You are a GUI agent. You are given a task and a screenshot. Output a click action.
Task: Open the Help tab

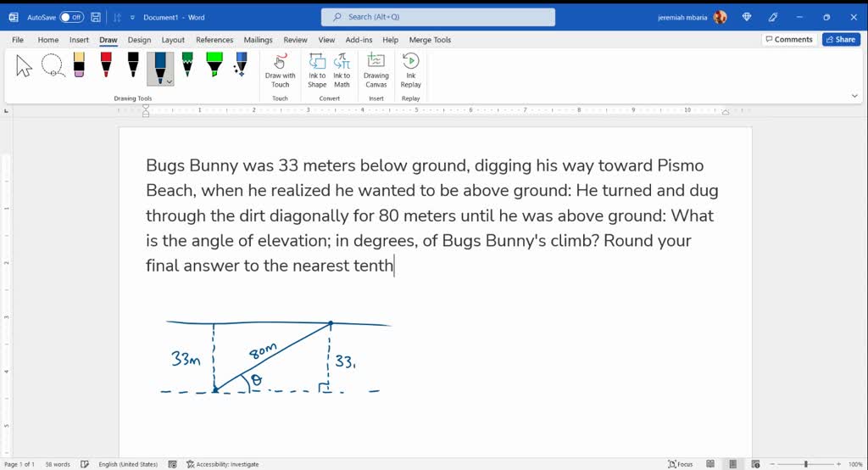(x=390, y=40)
